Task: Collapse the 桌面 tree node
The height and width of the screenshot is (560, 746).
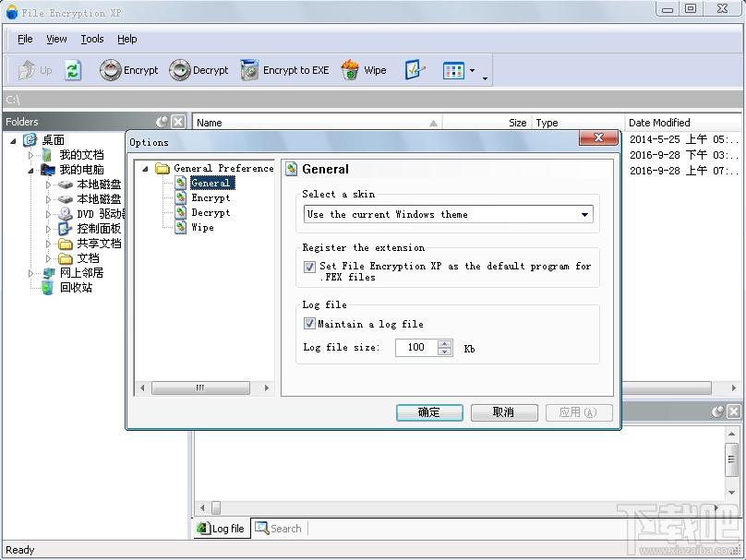Action: (x=13, y=141)
